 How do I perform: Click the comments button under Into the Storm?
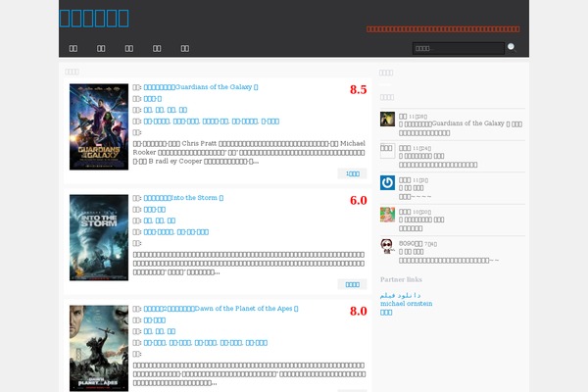tap(352, 284)
